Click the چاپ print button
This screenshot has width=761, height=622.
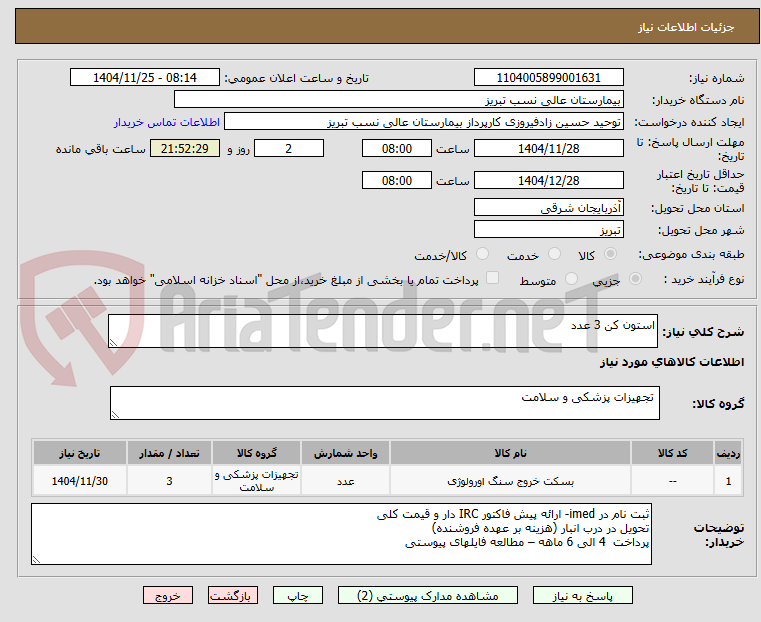point(298,595)
